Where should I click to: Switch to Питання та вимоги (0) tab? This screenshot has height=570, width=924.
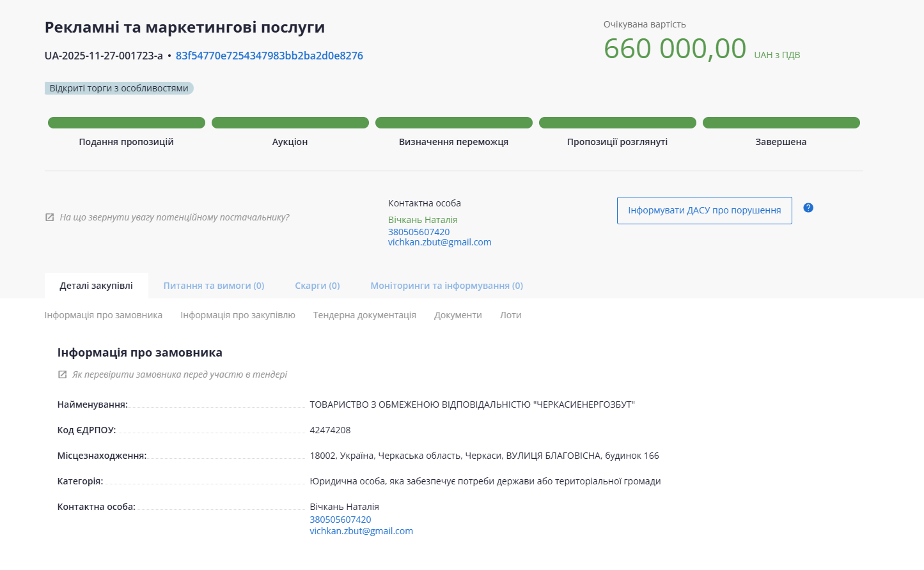(x=214, y=286)
